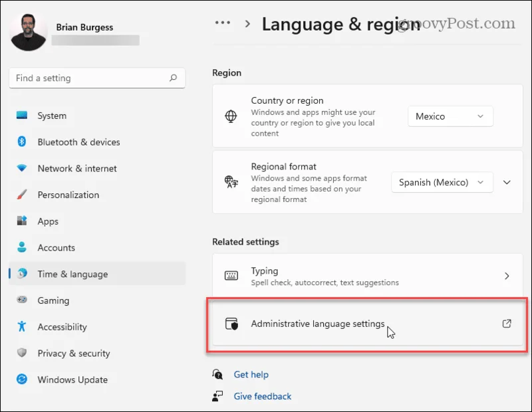Click the Privacy & security shield icon
This screenshot has width=532, height=412.
coord(22,353)
